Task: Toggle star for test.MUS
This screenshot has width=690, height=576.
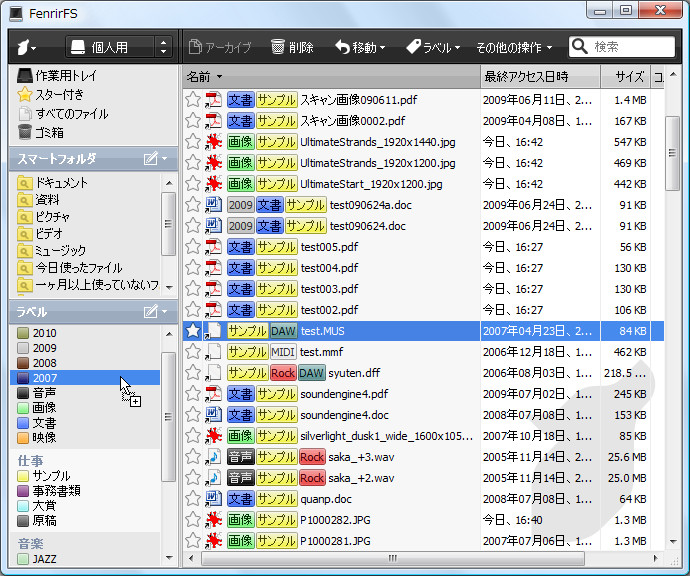Action: 193,330
